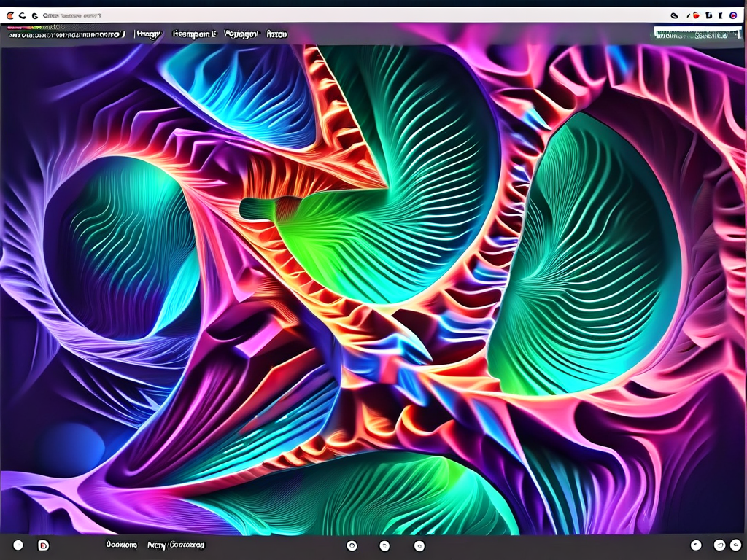Click the red square icon in bottom bar

tap(43, 545)
